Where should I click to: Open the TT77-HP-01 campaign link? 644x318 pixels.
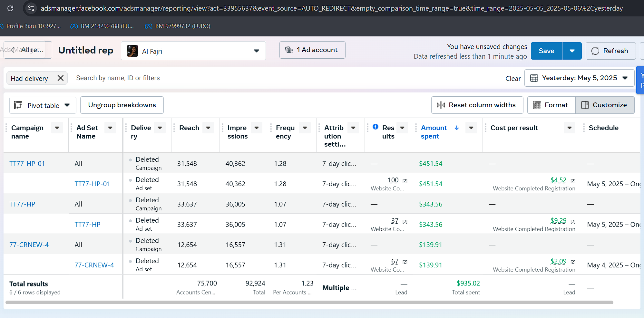tap(27, 164)
